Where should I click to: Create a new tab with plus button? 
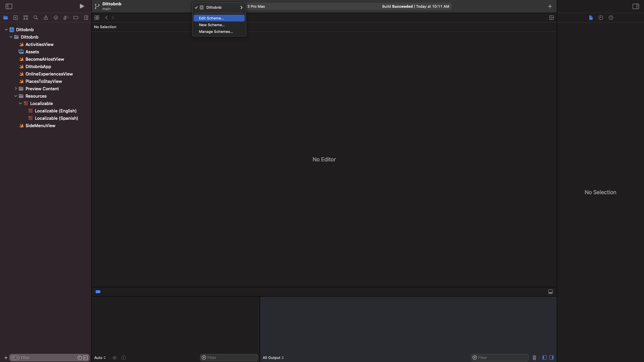point(549,6)
